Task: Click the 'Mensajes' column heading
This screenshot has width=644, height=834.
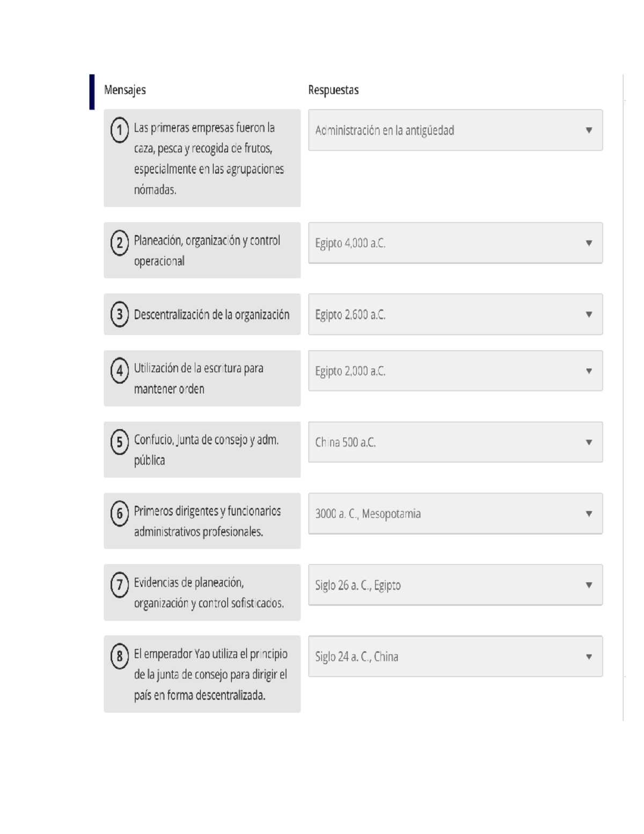Action: [125, 90]
